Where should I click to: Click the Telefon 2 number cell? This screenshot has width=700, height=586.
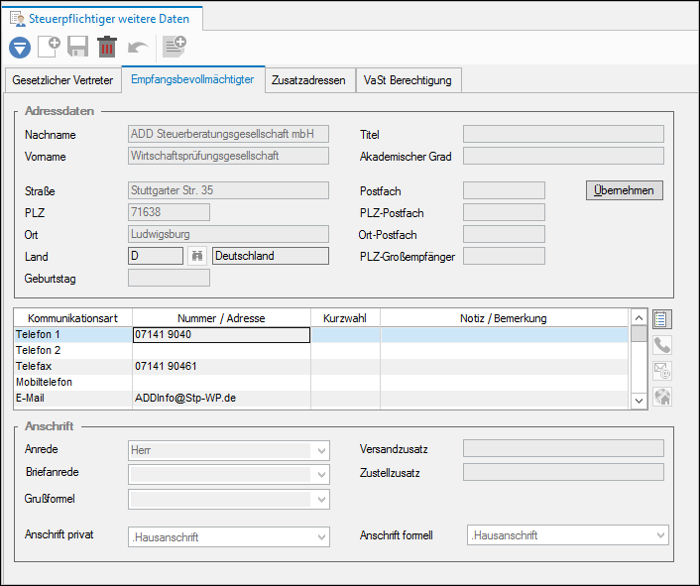click(x=221, y=350)
